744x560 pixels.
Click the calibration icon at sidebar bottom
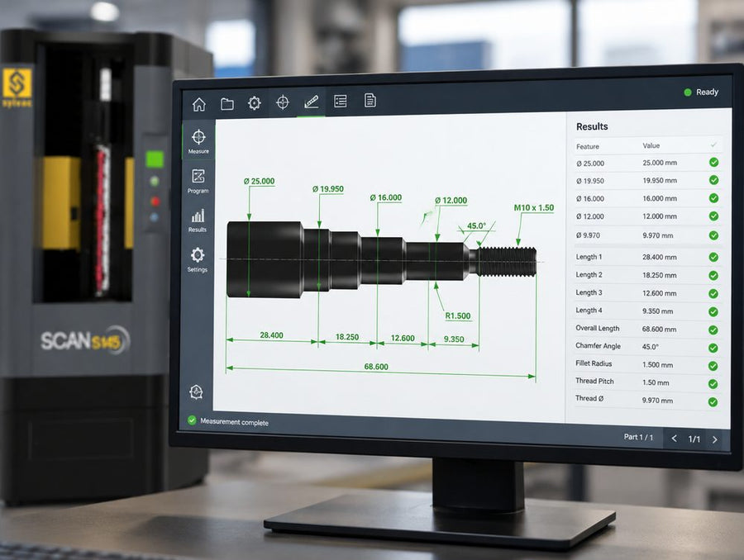196,392
